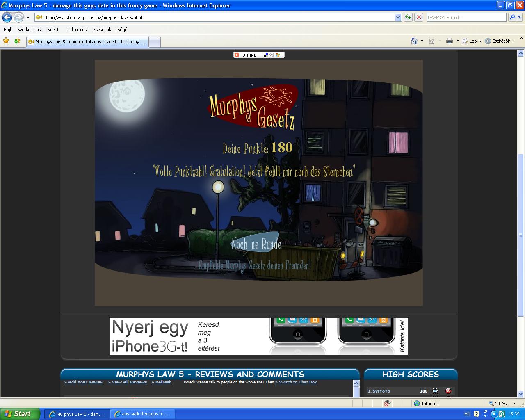
Task: Open the Start menu on the taskbar
Action: (18, 413)
